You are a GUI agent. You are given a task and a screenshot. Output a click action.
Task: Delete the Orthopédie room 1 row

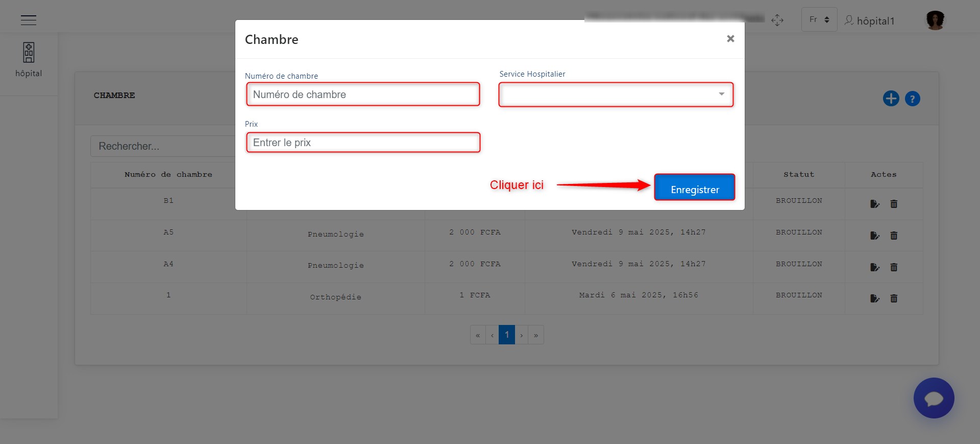tap(894, 298)
